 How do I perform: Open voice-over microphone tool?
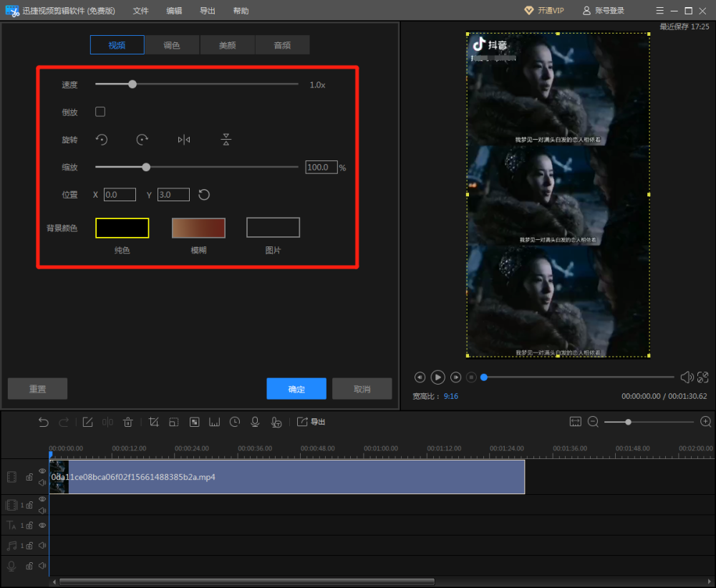[x=255, y=422]
